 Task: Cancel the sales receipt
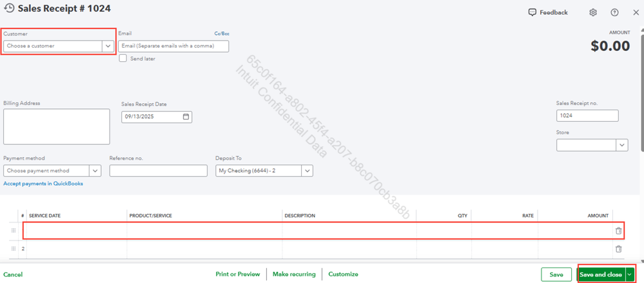(13, 275)
